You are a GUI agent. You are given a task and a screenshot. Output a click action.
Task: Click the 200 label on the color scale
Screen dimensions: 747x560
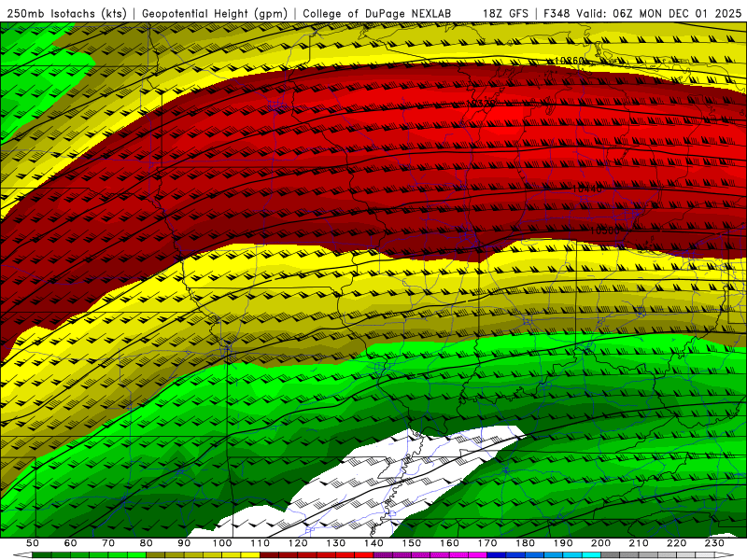coord(600,543)
